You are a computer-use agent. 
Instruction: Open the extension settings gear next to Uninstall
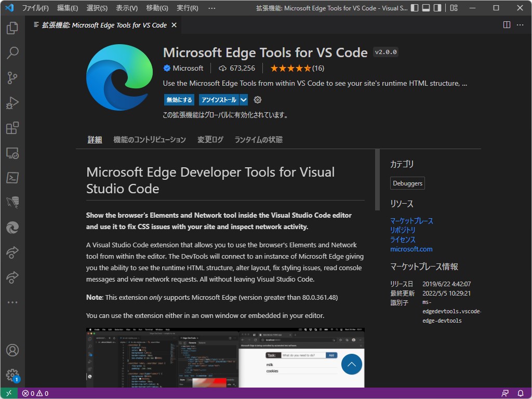pos(257,100)
